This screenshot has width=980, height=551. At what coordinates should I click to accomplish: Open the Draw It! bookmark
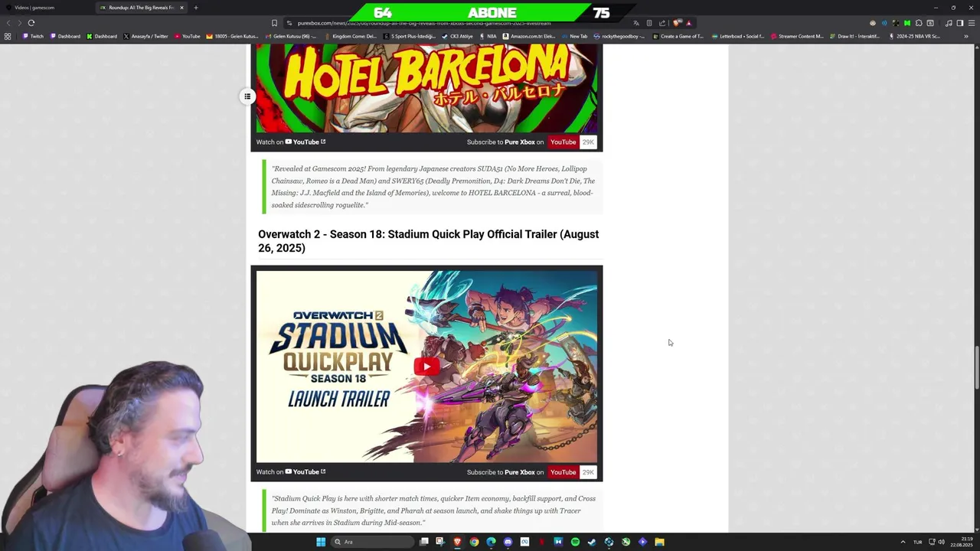click(x=854, y=36)
